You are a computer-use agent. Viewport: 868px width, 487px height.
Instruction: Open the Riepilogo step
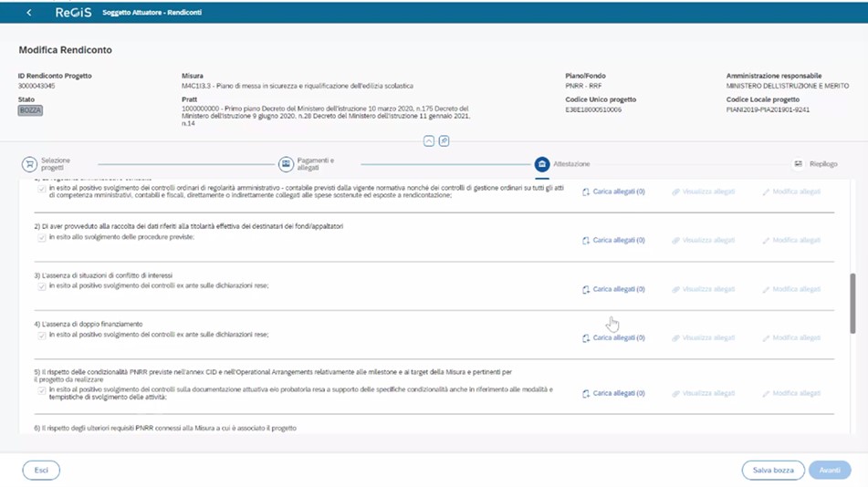pyautogui.click(x=822, y=164)
